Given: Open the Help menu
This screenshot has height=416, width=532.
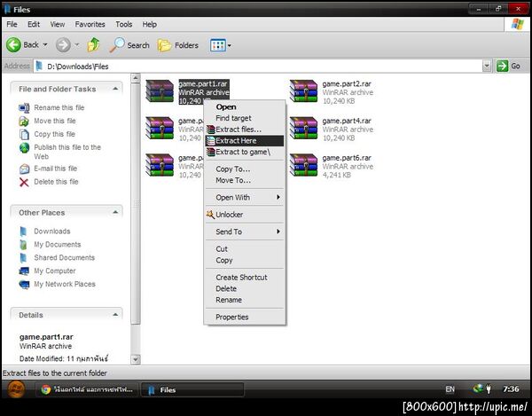Looking at the screenshot, I should [x=149, y=25].
